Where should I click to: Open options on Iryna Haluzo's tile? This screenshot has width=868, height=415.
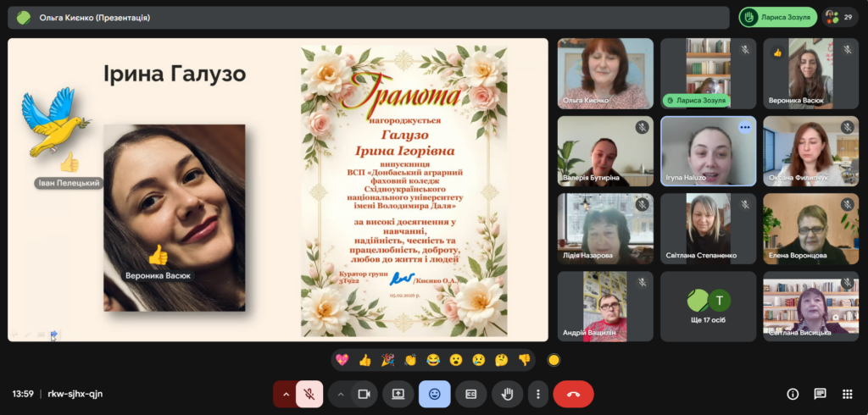coord(745,127)
